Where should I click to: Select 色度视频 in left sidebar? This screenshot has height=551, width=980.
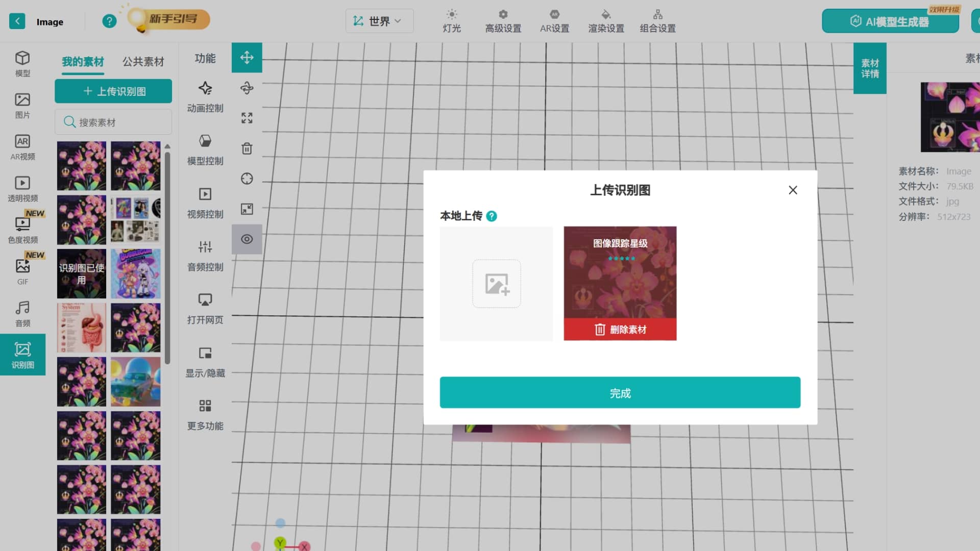pyautogui.click(x=22, y=231)
